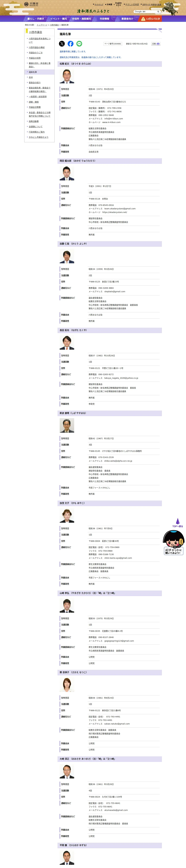This screenshot has width=186, height=868.
Task: Open 市政情報 menu
Action: [104, 19]
